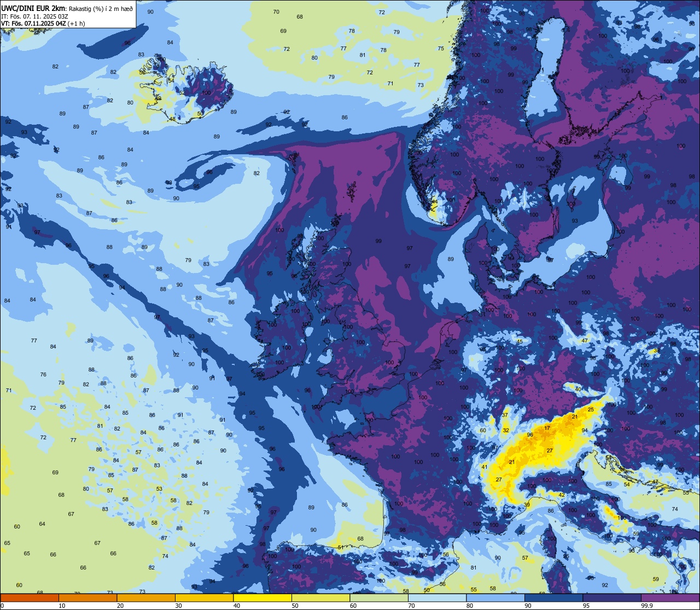Screen dimensions: 700x610
Task: Select the orange 20–30 legend swatch
Action: coord(146,597)
